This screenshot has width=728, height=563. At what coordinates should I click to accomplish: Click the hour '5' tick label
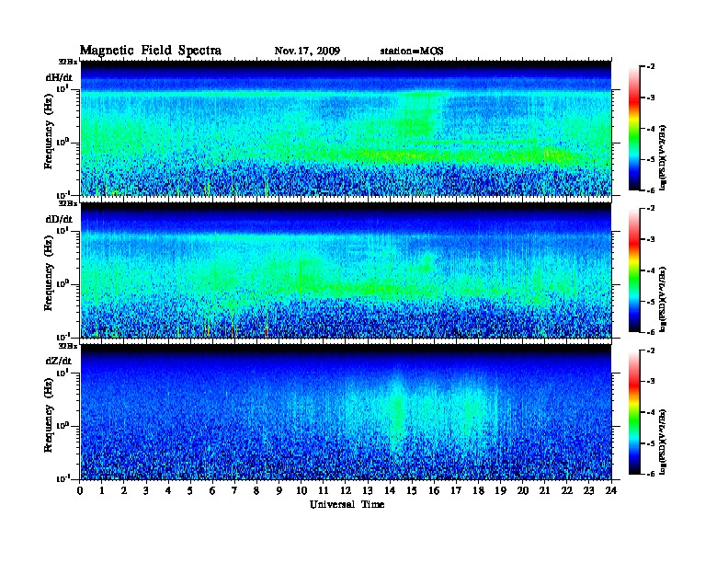pos(190,490)
